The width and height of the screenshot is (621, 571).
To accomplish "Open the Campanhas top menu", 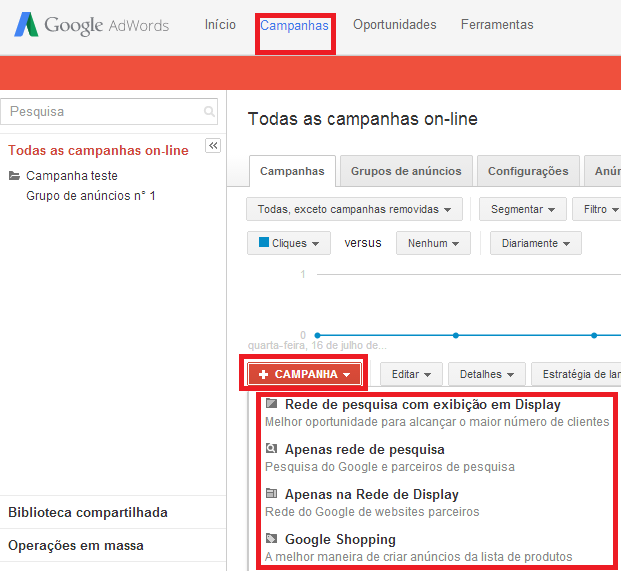I will pyautogui.click(x=294, y=26).
